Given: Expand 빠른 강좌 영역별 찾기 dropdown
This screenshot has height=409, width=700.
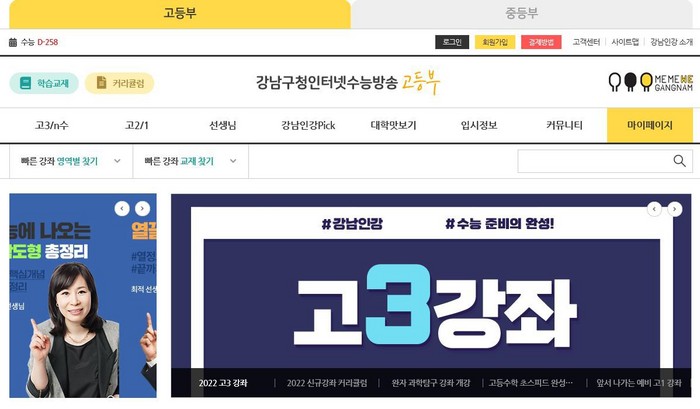Looking at the screenshot, I should [71, 161].
